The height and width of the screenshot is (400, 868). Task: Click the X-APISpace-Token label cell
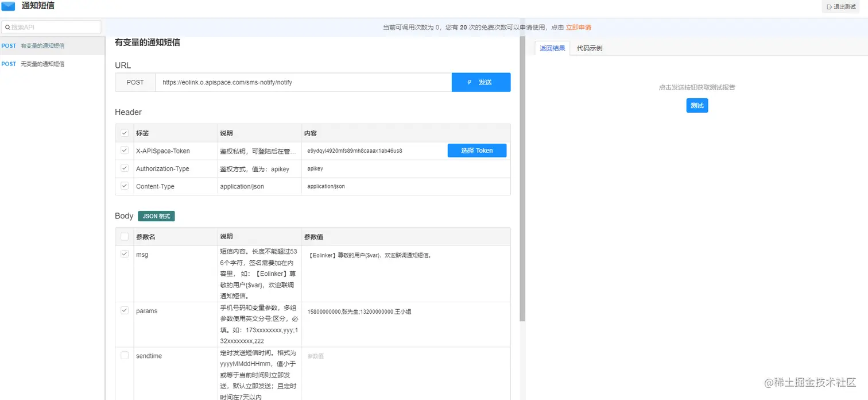(175, 151)
